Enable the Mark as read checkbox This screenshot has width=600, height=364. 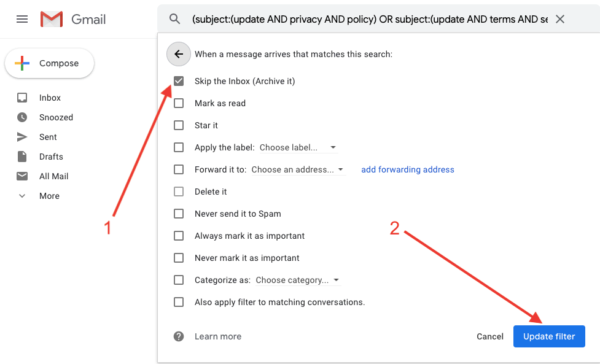(179, 103)
